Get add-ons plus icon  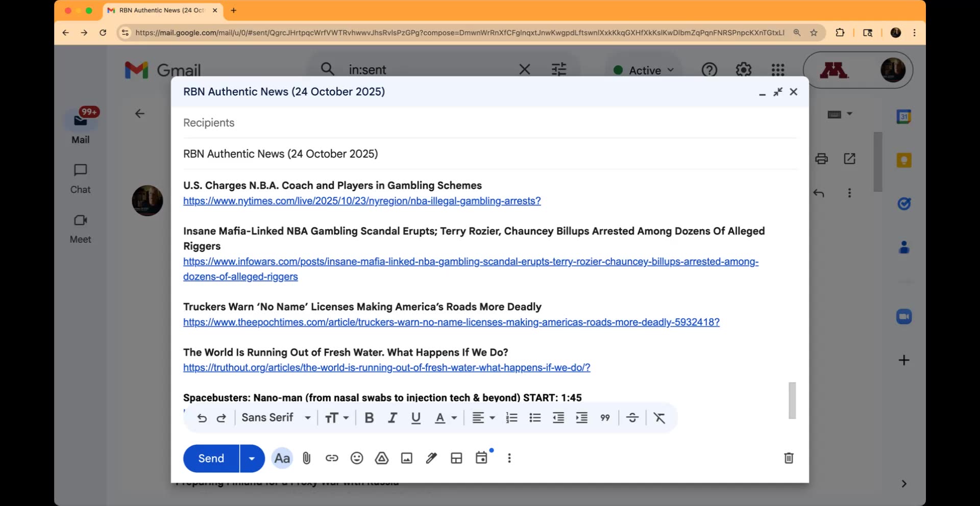tap(904, 360)
